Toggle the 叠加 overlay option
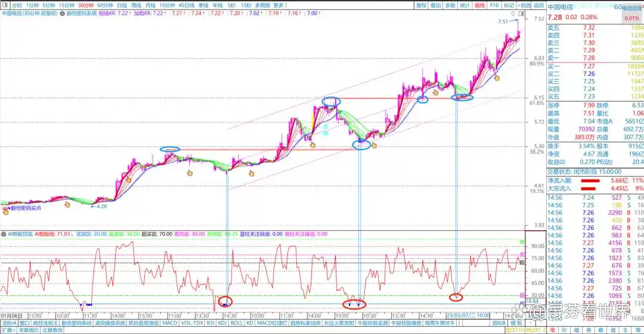This screenshot has height=334, width=644. click(x=436, y=5)
